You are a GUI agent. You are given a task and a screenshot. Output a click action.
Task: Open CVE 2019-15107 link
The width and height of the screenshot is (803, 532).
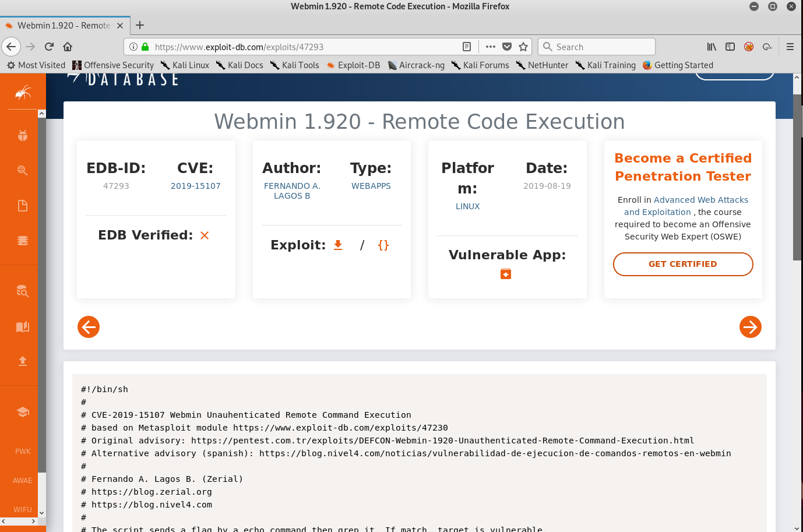196,186
